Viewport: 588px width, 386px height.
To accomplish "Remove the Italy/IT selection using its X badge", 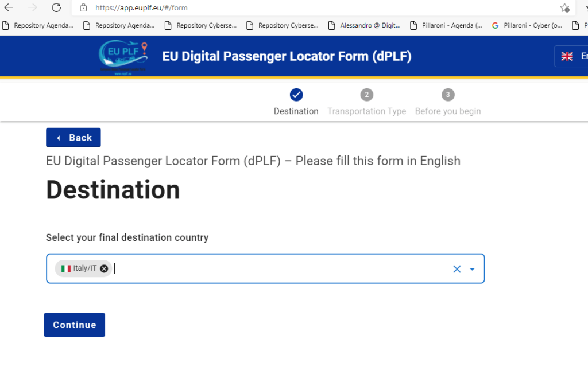I will point(103,268).
